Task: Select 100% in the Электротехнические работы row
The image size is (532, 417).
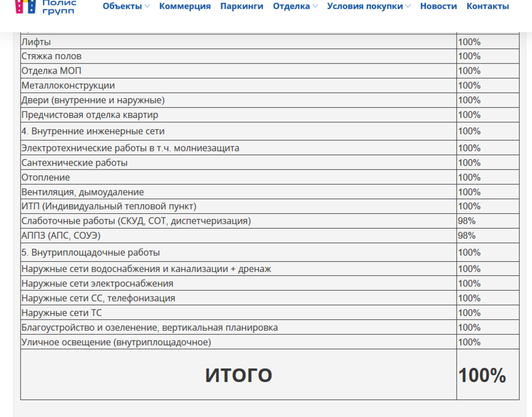Action: tap(469, 148)
